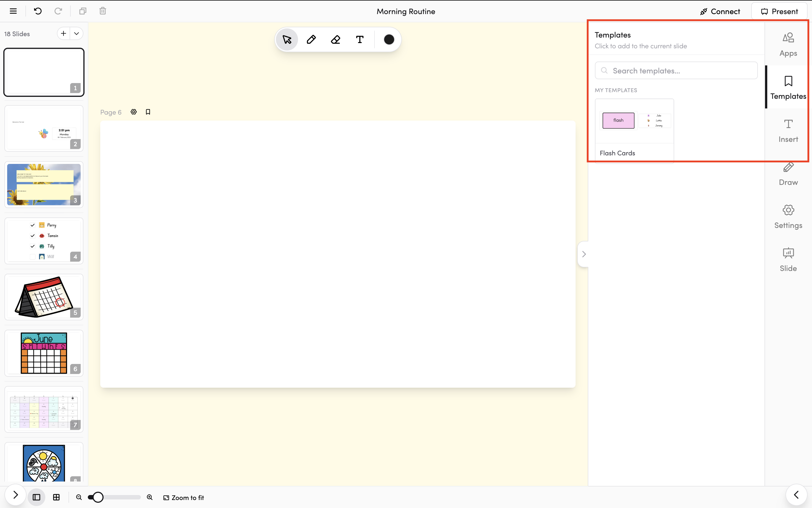Expand the bottom left arrow button
The height and width of the screenshot is (508, 812).
(15, 495)
